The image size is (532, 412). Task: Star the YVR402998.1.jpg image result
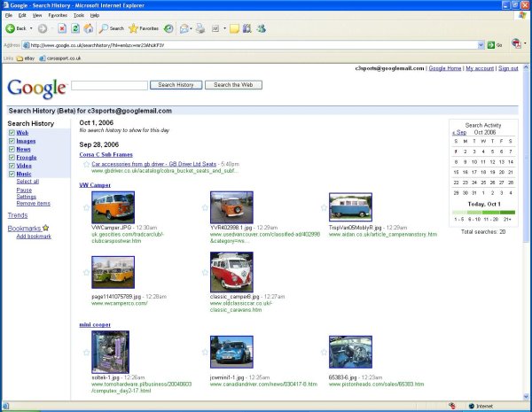pos(205,207)
